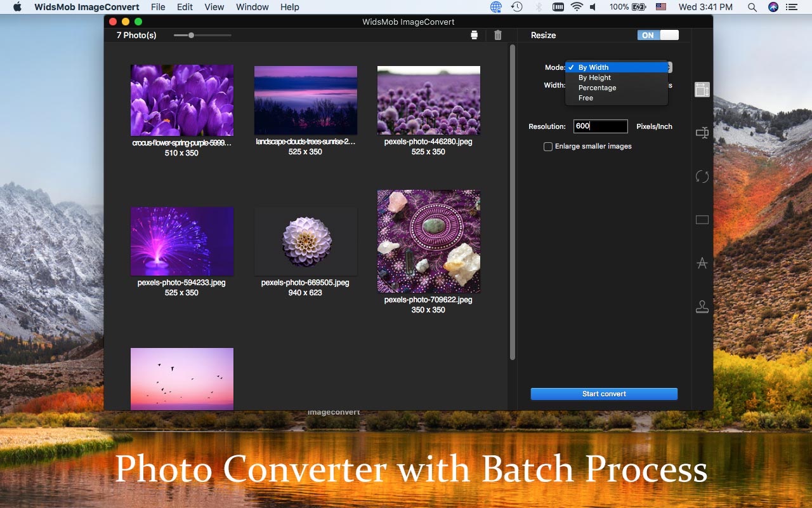Click the Wi-Fi status icon
Viewport: 812px width, 508px height.
click(577, 7)
